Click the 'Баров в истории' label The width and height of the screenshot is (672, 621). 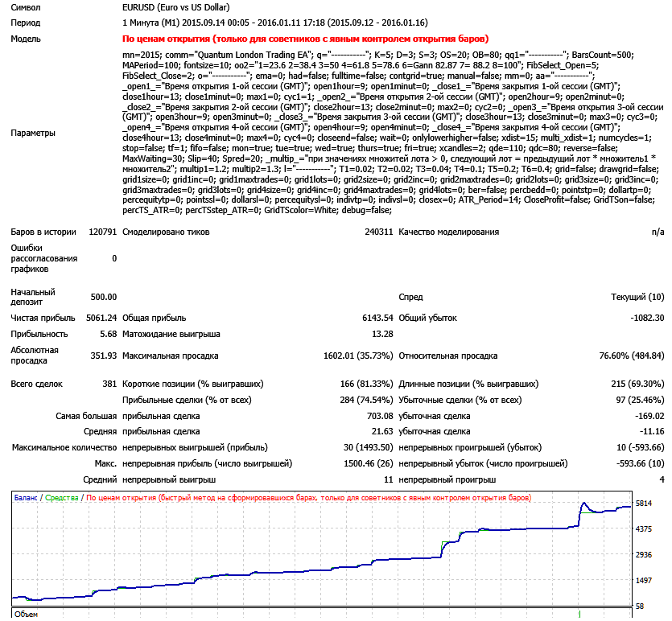43,232
